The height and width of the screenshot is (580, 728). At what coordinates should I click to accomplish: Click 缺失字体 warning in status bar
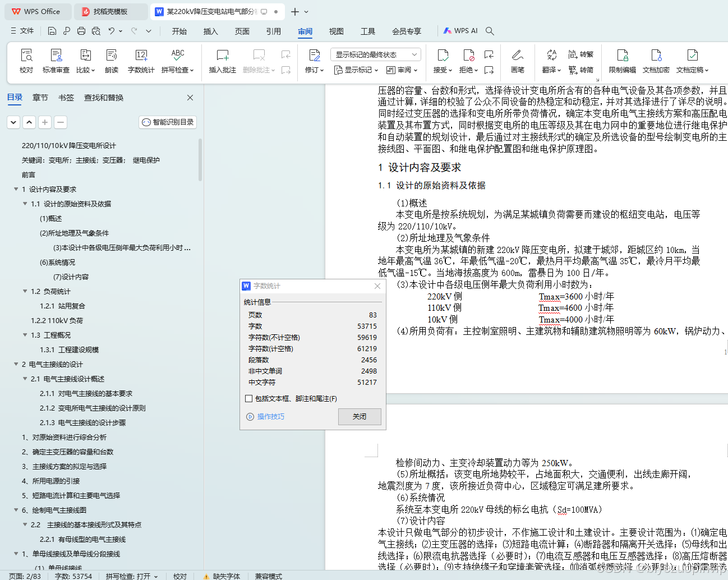point(222,576)
